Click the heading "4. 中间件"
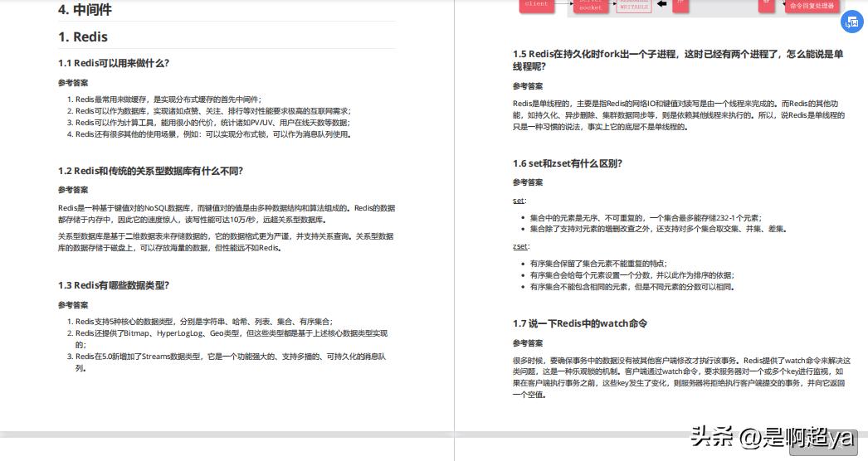Image resolution: width=868 pixels, height=461 pixels. [85, 9]
